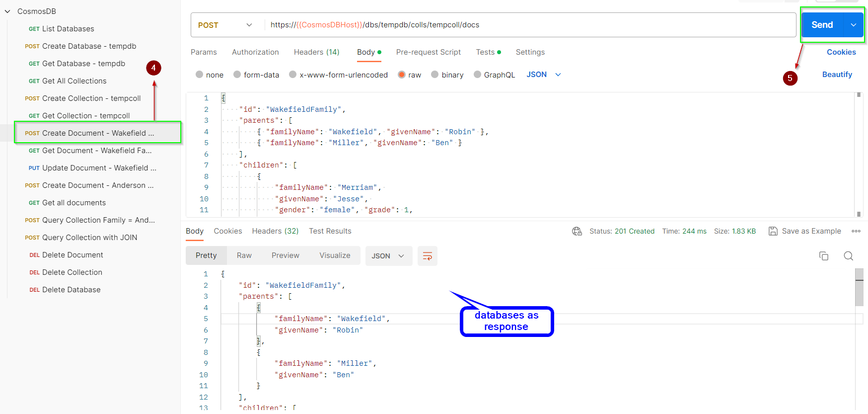Open the response JSON format dropdown
This screenshot has height=414, width=868.
389,256
